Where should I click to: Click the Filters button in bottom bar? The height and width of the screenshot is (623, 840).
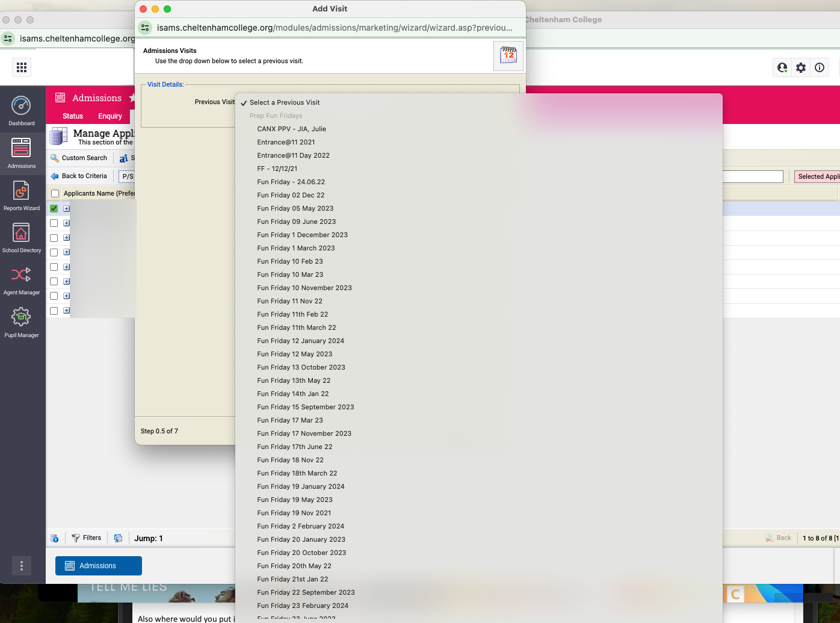(x=86, y=538)
